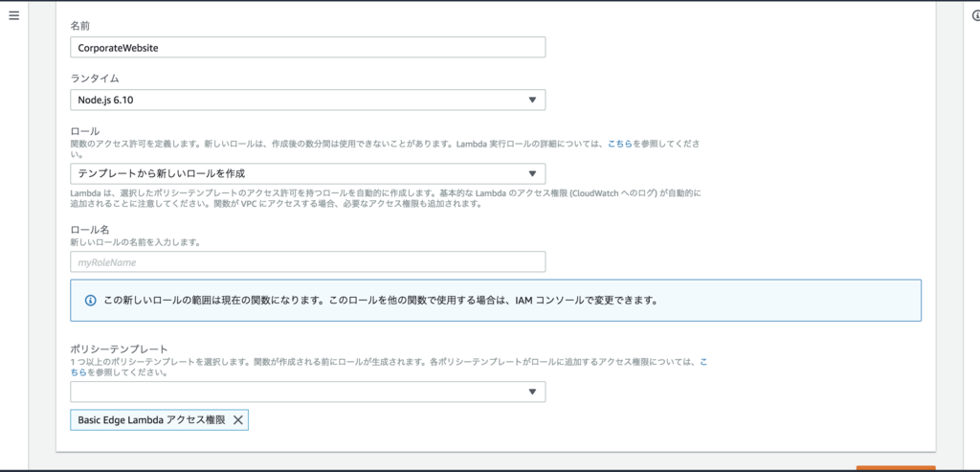
Task: Click the 名前 label
Action: tap(80, 26)
